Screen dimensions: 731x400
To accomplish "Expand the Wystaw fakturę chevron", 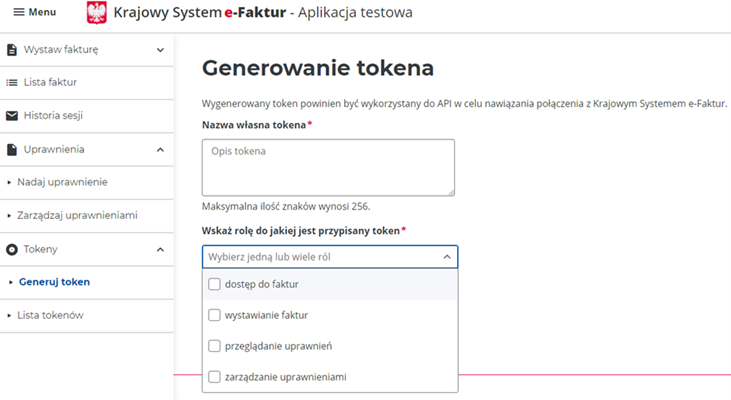I will 160,49.
